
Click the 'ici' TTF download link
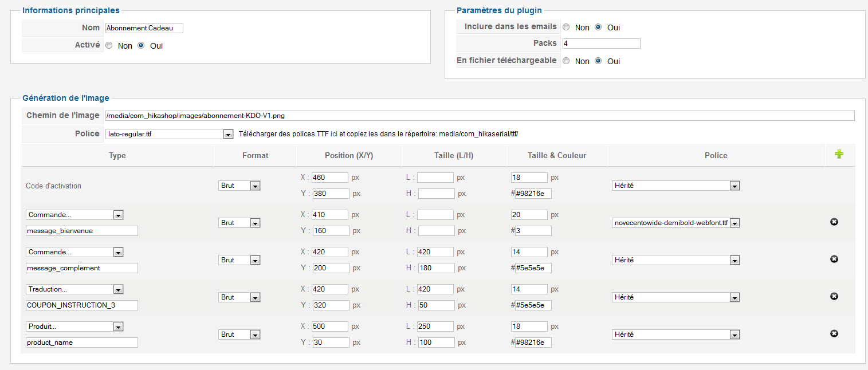[x=334, y=134]
